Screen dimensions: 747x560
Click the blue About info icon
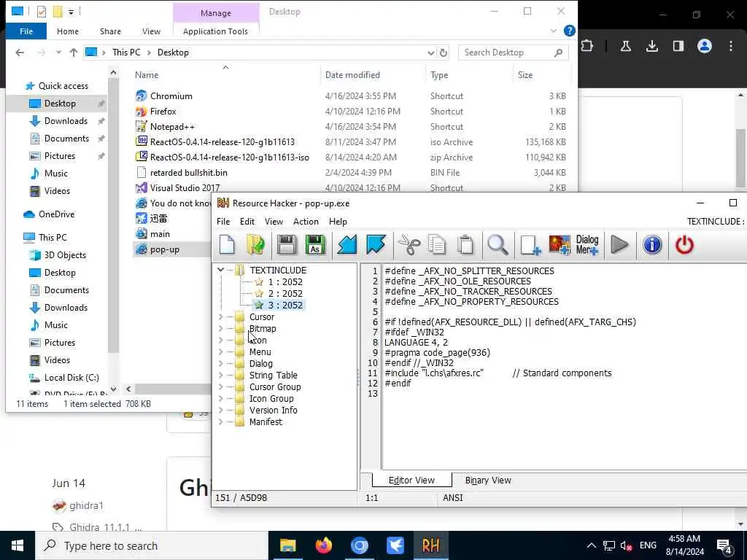coord(652,245)
